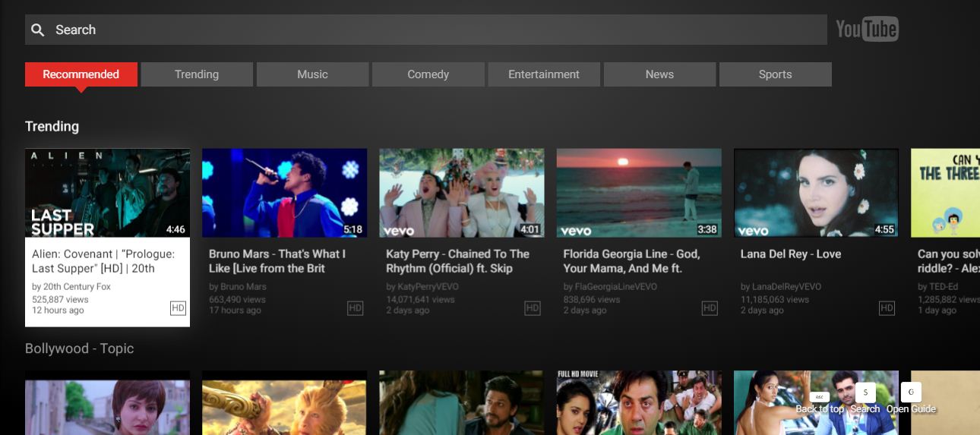Click the search magnifier icon

point(37,30)
